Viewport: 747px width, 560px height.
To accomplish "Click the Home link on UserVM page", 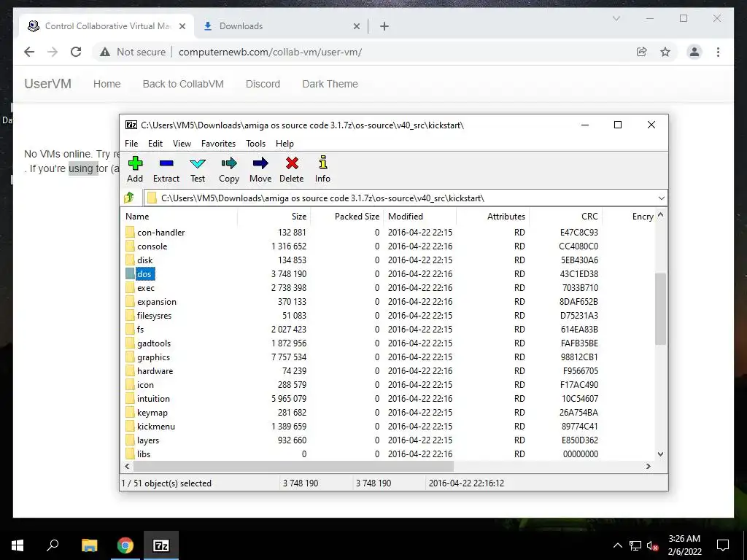I will tap(107, 84).
